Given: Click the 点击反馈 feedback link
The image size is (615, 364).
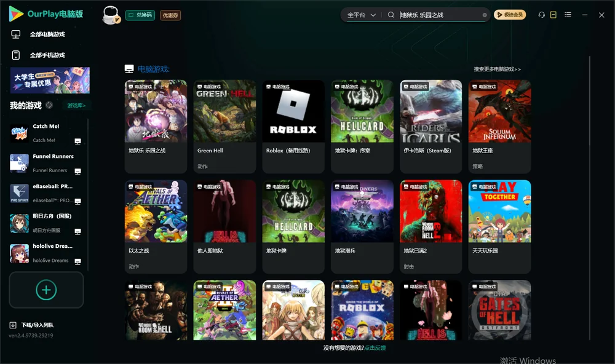Looking at the screenshot, I should click(375, 348).
